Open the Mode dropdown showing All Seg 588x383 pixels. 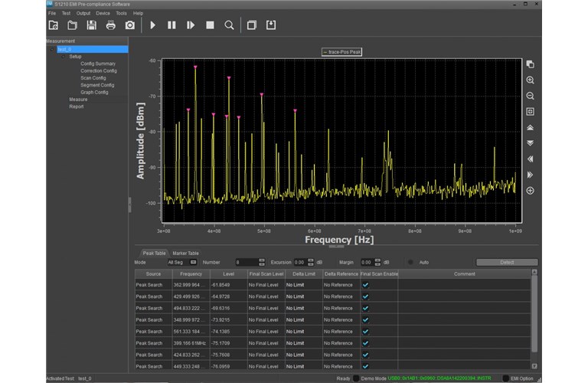tap(182, 263)
